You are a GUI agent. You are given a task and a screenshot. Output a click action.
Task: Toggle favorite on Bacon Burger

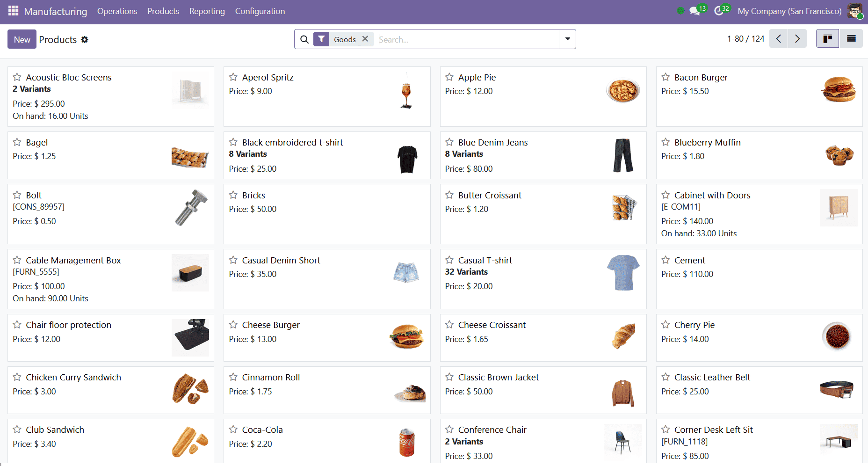click(x=665, y=77)
